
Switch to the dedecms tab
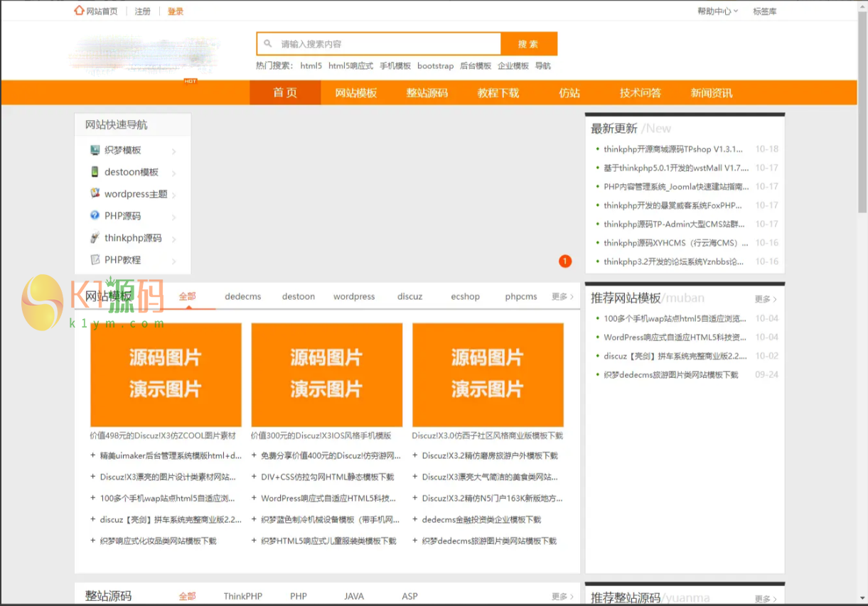tap(243, 297)
